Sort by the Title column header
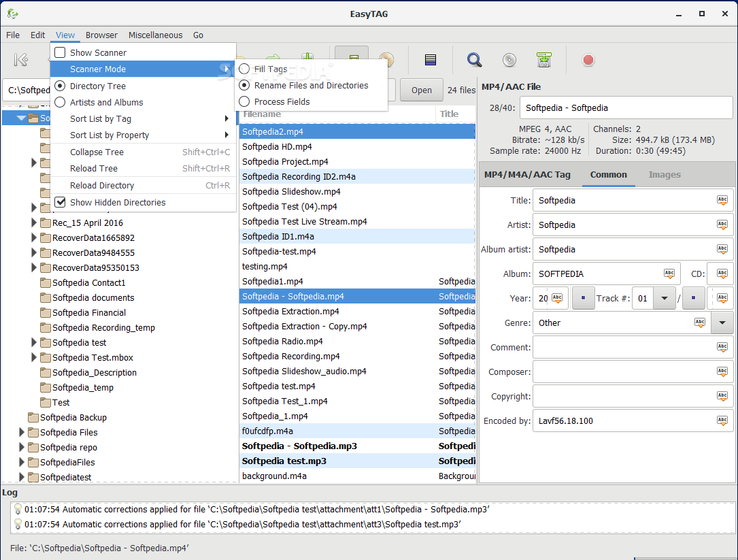Viewport: 738px width, 560px height. tap(456, 114)
